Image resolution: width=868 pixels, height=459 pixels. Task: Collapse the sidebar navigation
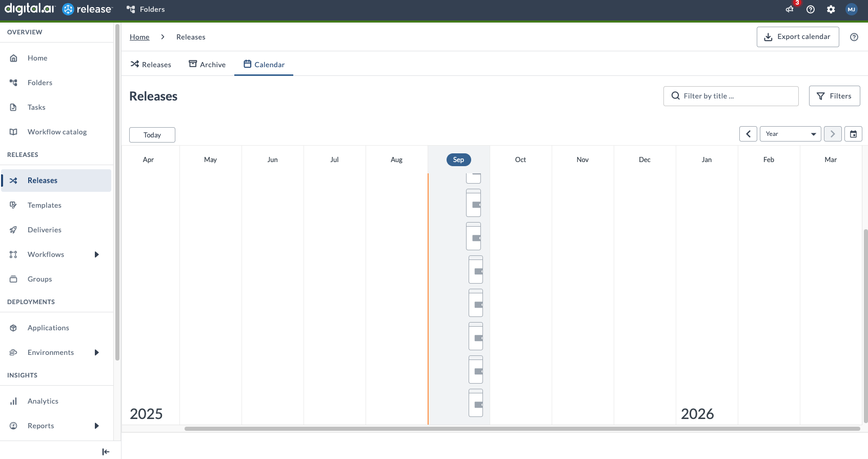tap(106, 452)
